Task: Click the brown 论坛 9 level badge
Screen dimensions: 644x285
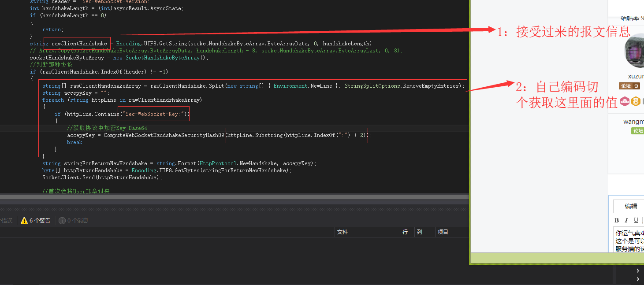Action: click(x=629, y=86)
